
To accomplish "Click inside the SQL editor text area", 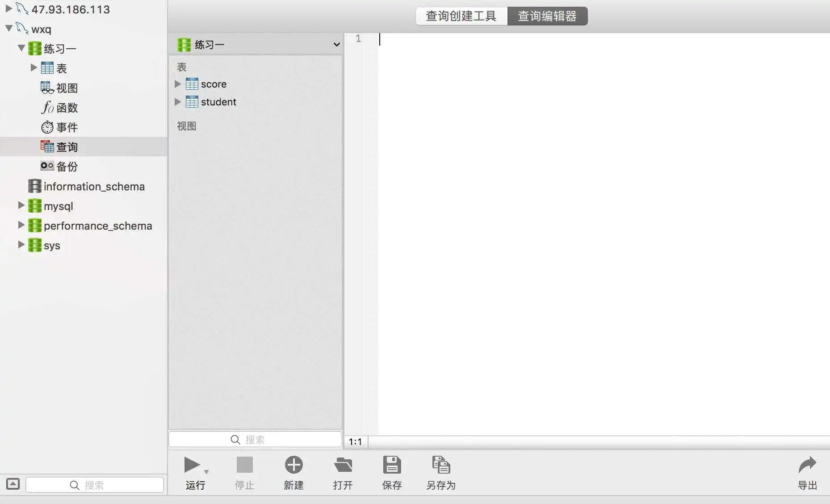I will tap(581, 223).
